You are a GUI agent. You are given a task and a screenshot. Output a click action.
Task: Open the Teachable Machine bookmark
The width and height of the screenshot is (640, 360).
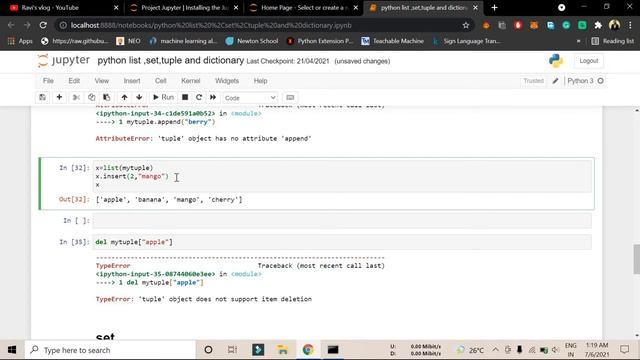click(x=393, y=41)
